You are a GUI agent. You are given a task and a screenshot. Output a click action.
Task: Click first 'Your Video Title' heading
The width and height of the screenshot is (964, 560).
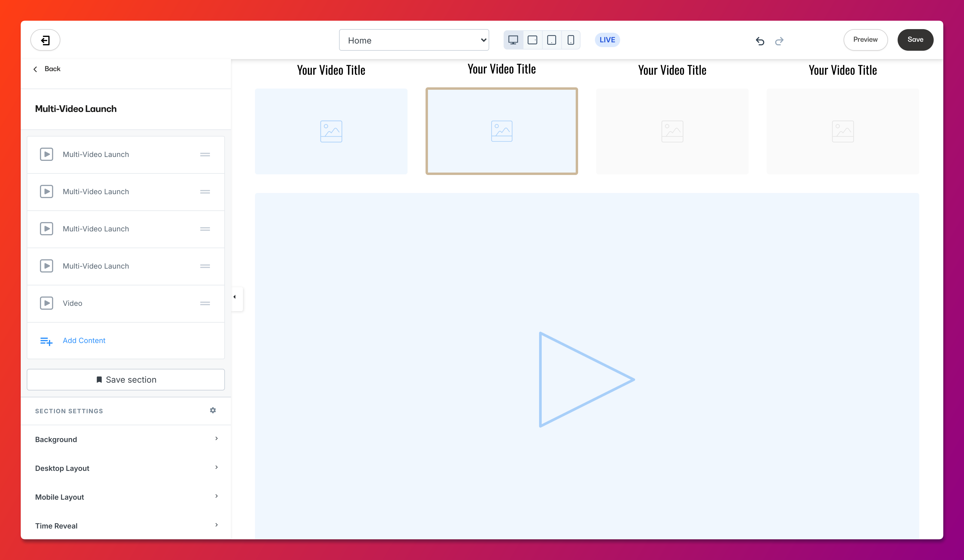coord(331,70)
